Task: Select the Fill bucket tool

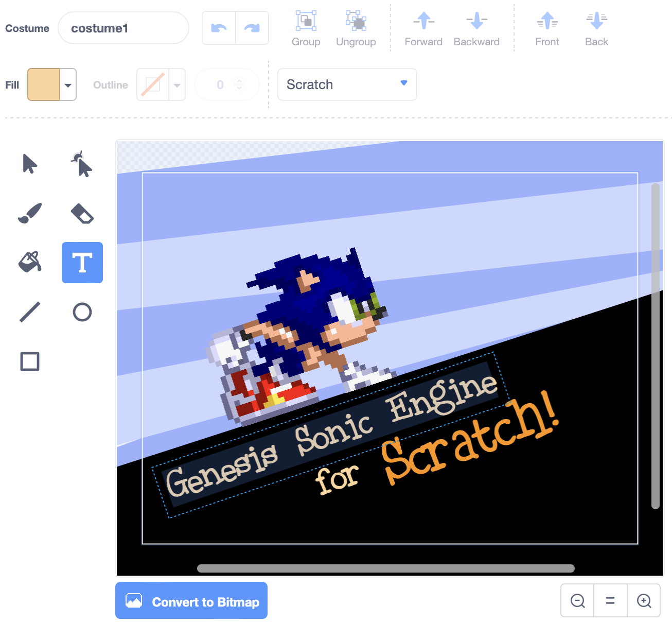Action: point(30,263)
